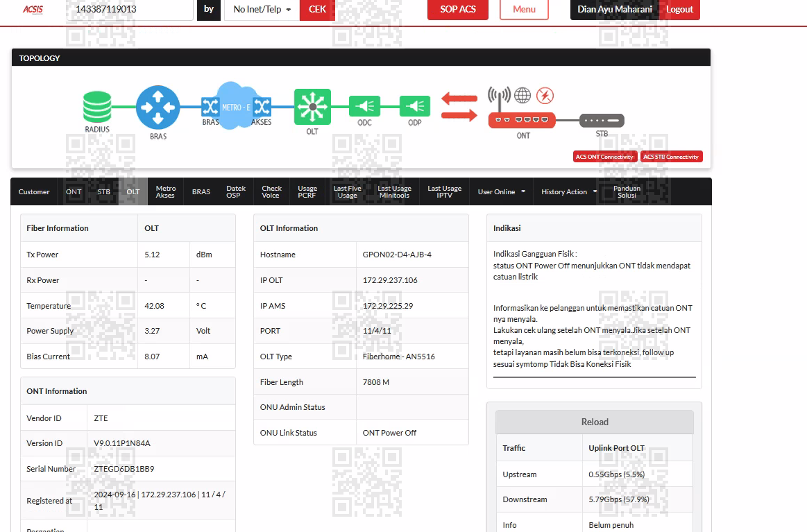Click the ONU Link Status ONT Power Off
This screenshot has height=532, width=807.
(389, 433)
